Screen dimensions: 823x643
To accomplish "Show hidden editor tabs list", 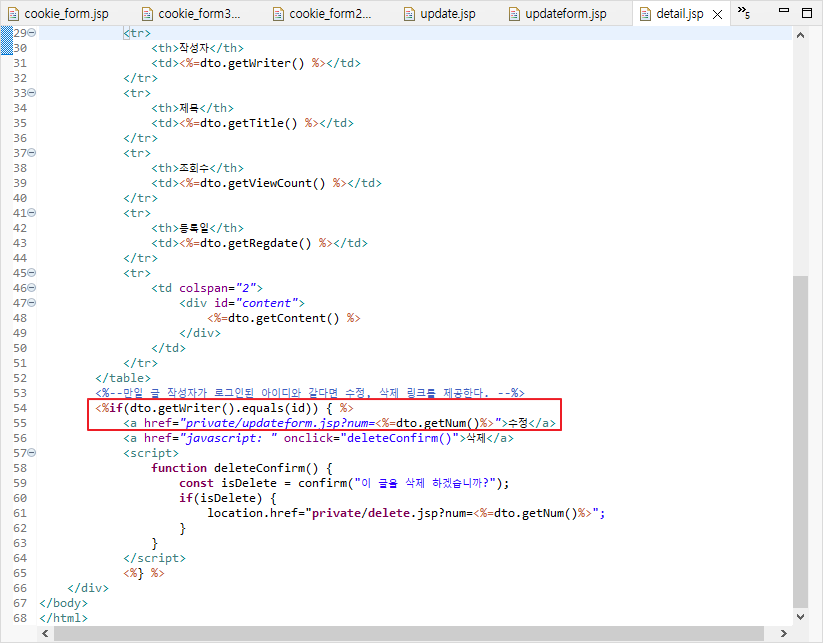I will click(x=744, y=12).
